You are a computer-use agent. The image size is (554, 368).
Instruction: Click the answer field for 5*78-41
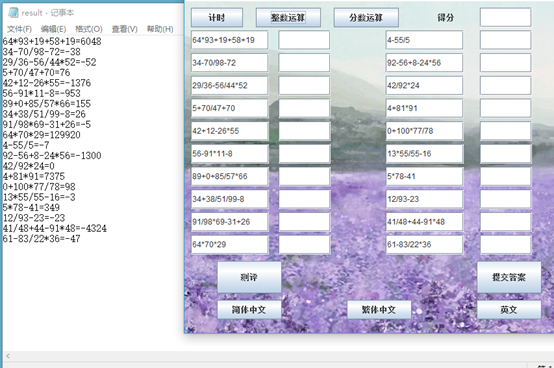point(505,176)
